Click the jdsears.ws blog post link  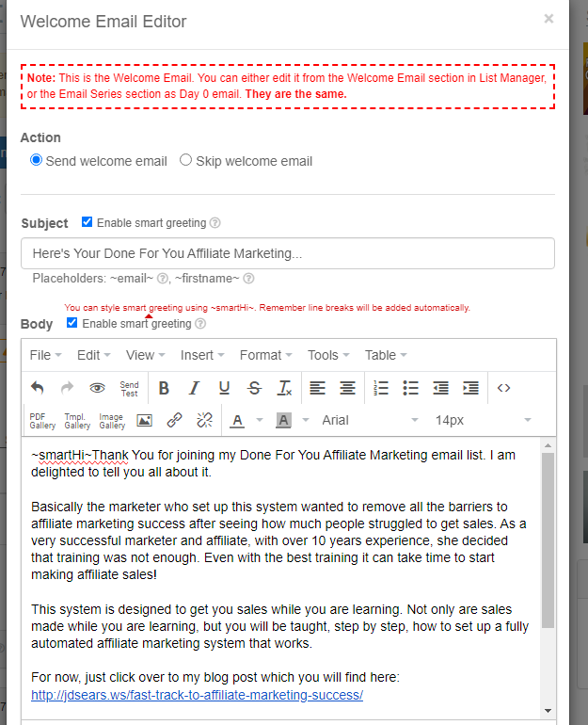point(197,696)
